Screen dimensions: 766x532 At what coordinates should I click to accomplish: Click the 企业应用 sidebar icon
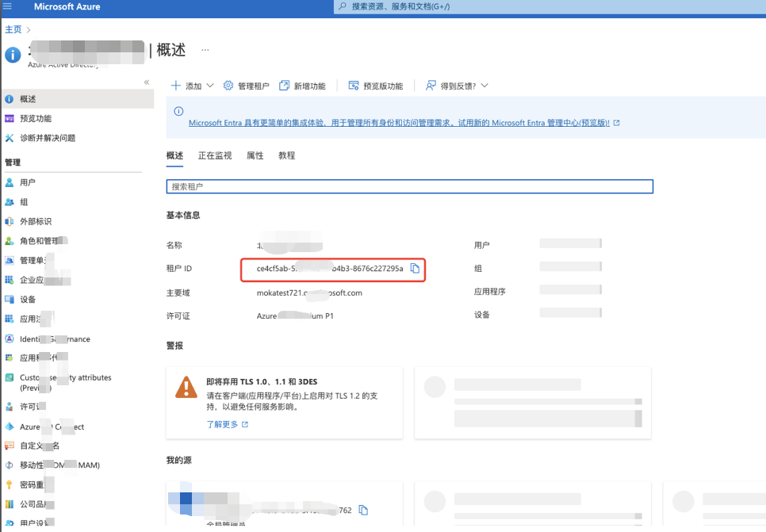pyautogui.click(x=10, y=280)
